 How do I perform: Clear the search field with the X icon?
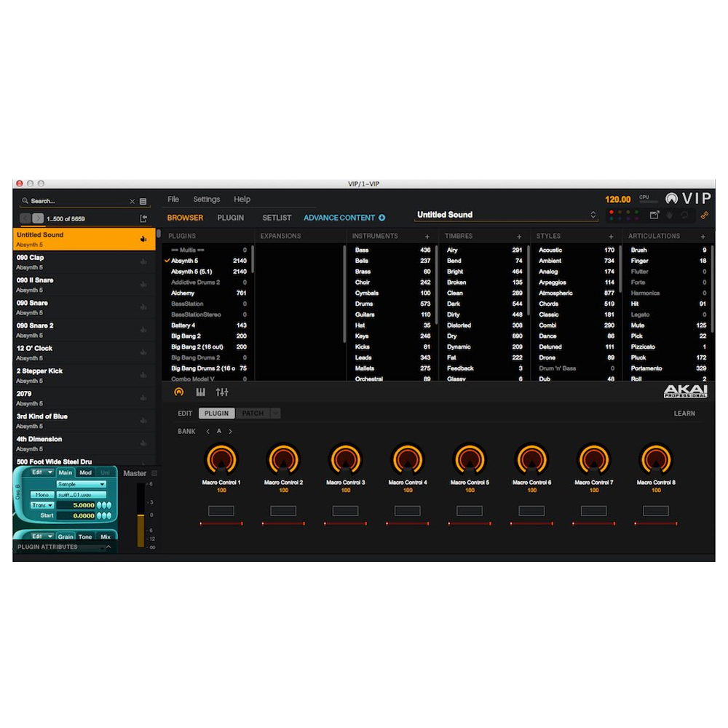point(132,201)
